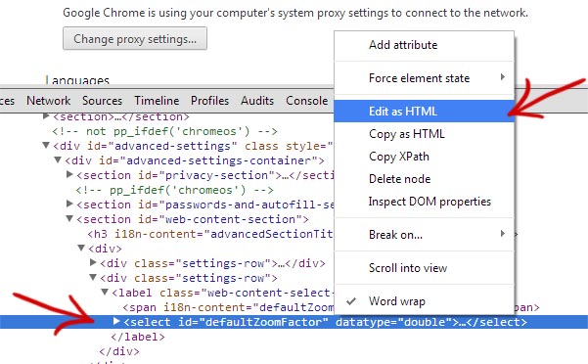Open the Console tab
588x364 pixels.
(x=307, y=101)
